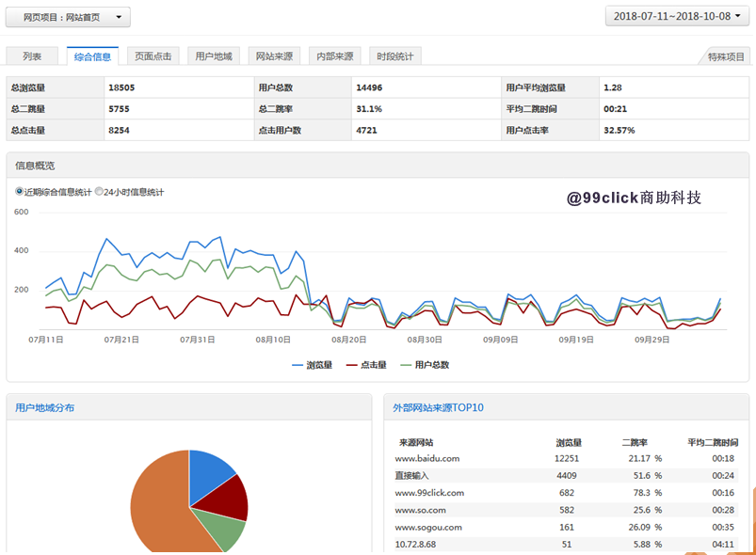Click the 平均二跳时间 column header in the TOP10 table
Viewport: 756px width, 555px height.
pyautogui.click(x=713, y=442)
